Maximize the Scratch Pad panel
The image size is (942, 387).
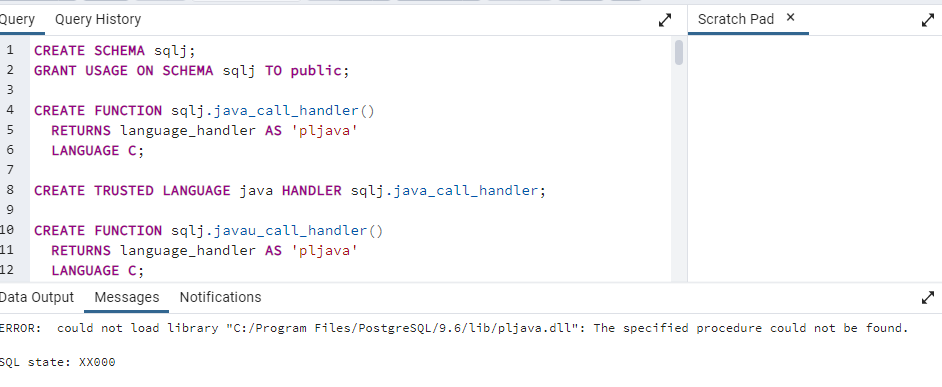[x=928, y=20]
